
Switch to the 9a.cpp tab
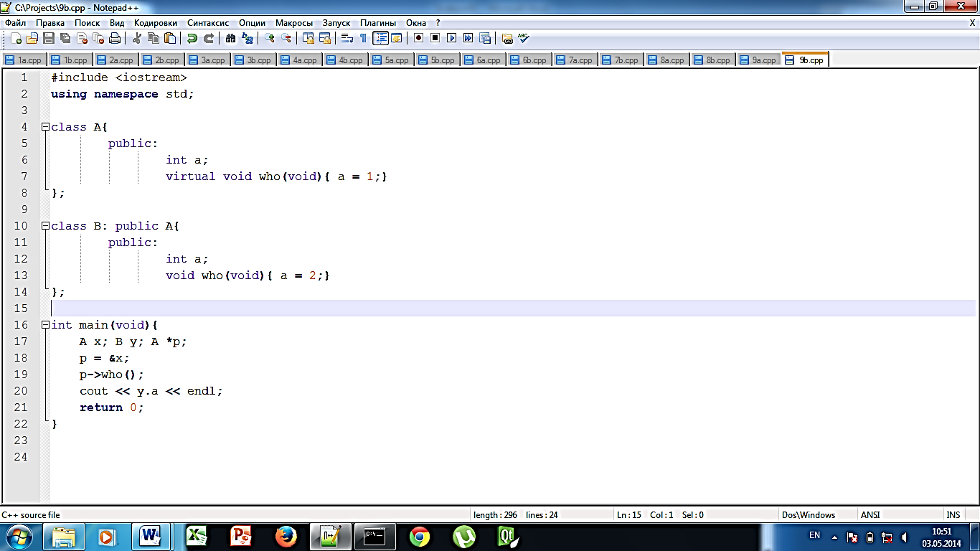[758, 60]
